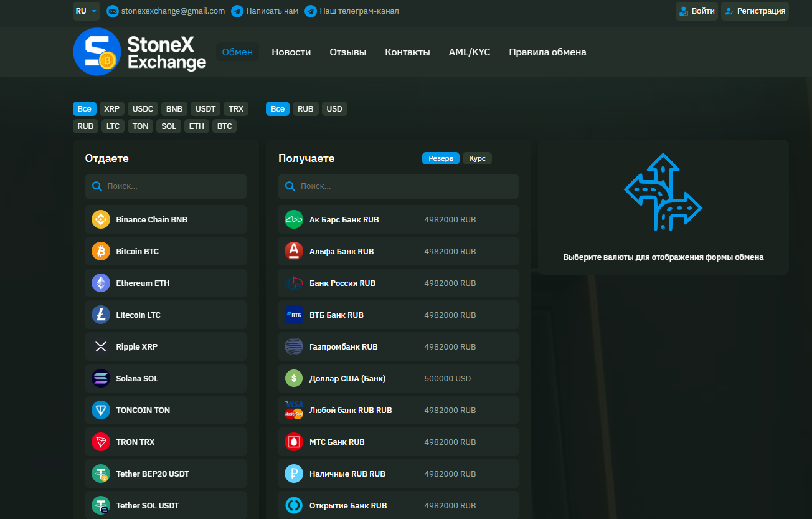The width and height of the screenshot is (812, 519).
Task: Click the МТС Банк logo icon
Action: tap(294, 442)
